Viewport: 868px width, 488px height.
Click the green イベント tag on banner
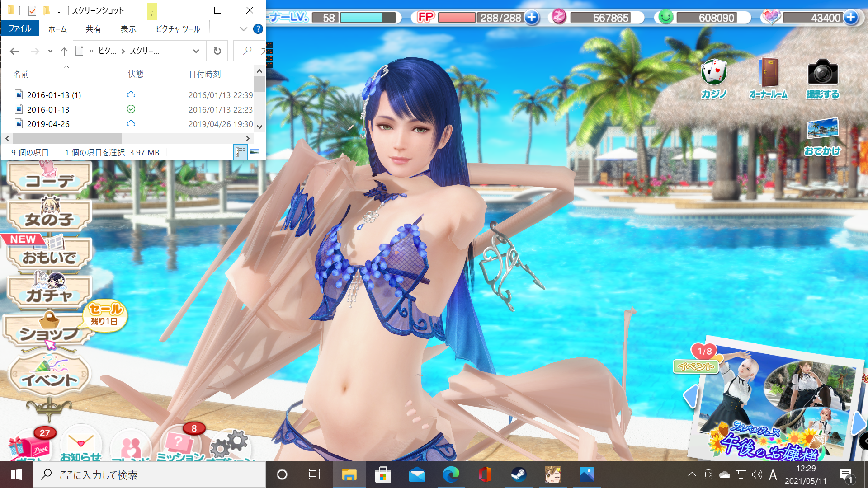coord(696,366)
